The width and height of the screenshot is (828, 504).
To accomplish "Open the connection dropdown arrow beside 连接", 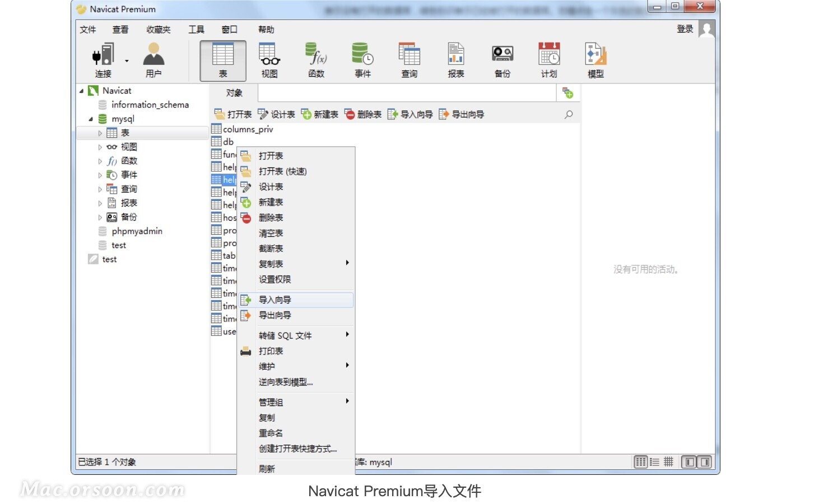I will pyautogui.click(x=127, y=60).
